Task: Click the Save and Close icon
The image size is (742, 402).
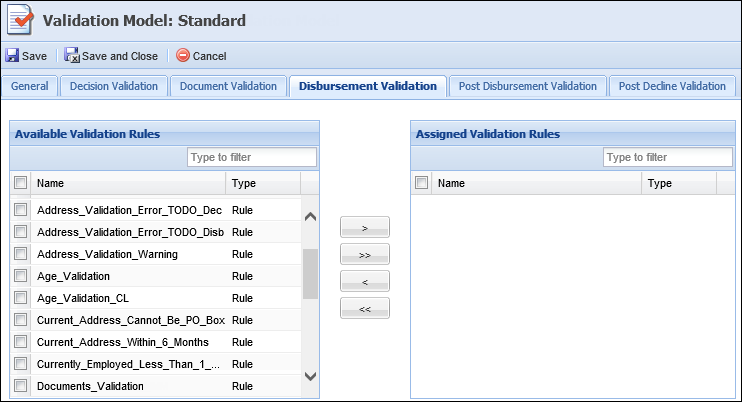Action: pos(72,55)
